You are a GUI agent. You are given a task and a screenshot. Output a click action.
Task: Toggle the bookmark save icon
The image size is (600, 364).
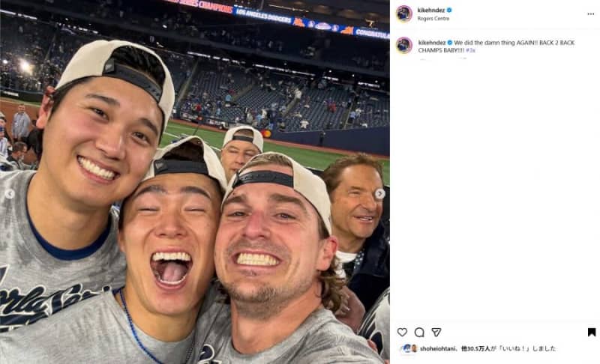point(592,332)
